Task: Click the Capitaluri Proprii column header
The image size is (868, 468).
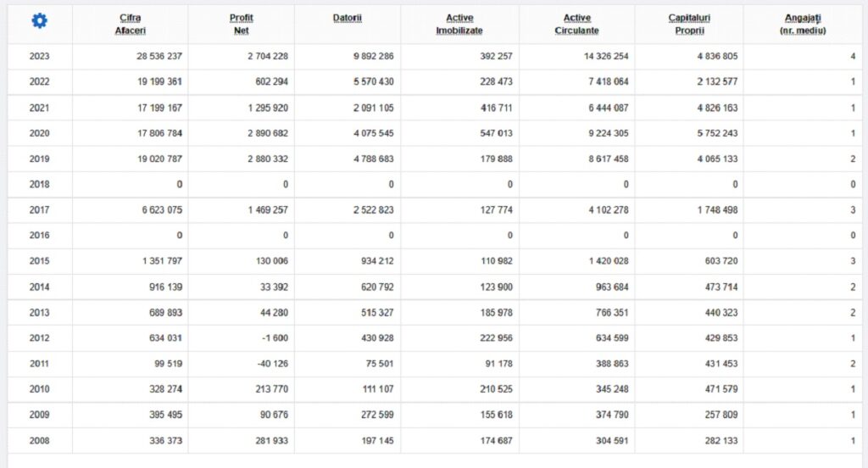Action: [688, 24]
